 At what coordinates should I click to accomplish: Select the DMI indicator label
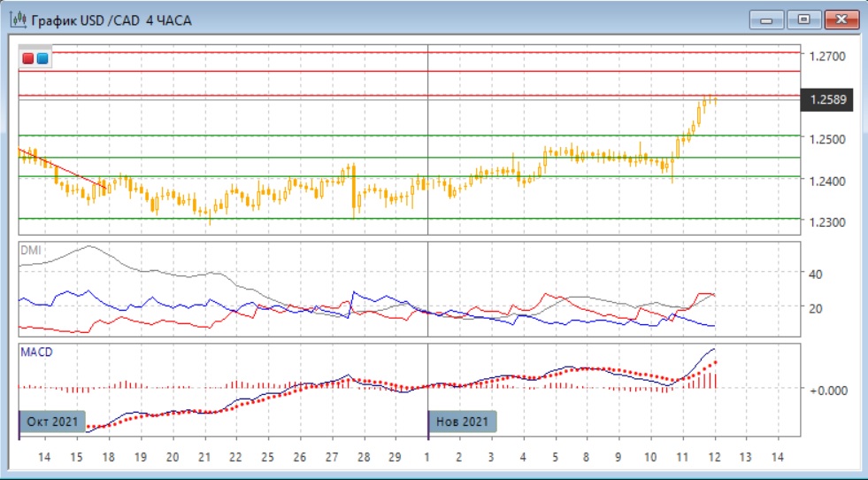(x=30, y=251)
